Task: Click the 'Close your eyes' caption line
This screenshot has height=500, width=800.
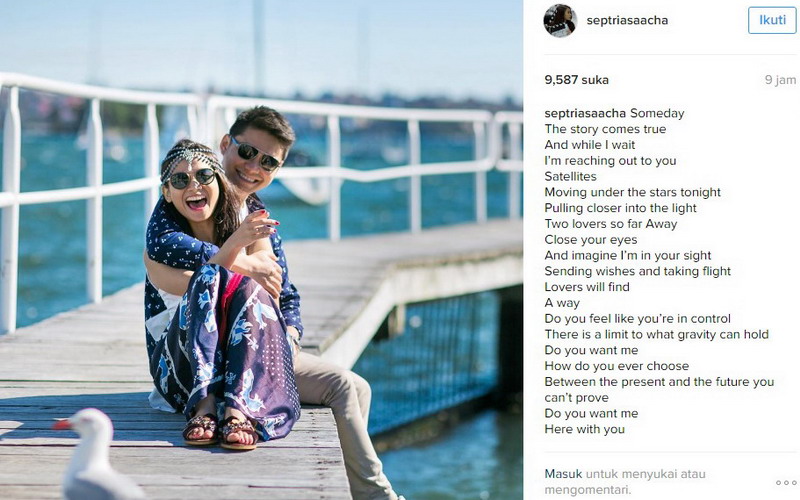Action: click(590, 240)
